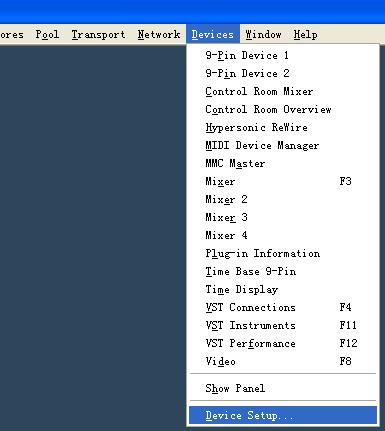Open the Window menu

(x=263, y=34)
